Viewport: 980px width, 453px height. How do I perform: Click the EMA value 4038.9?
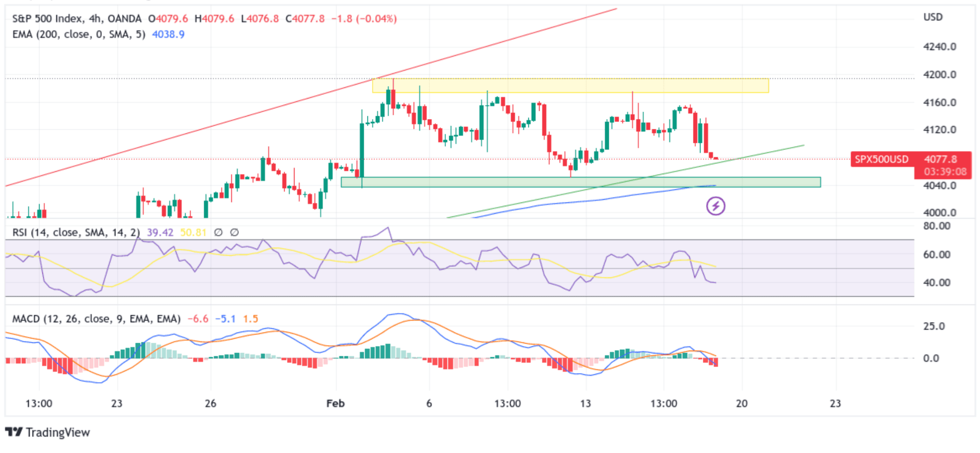click(168, 34)
